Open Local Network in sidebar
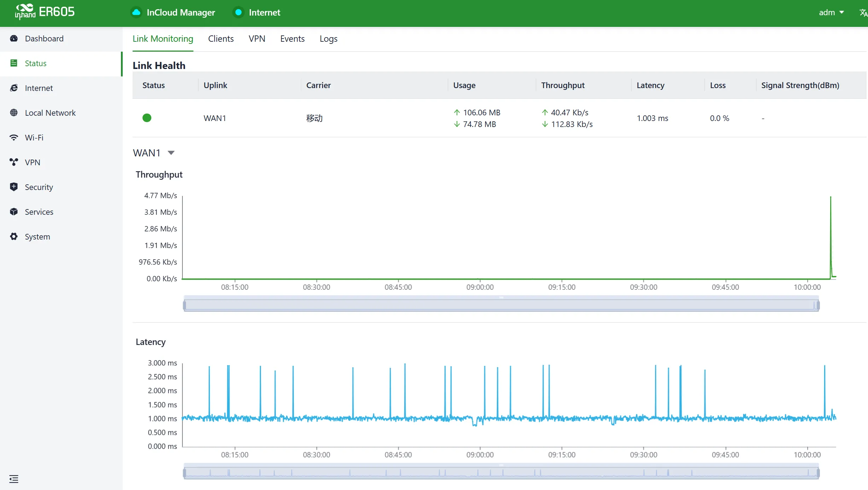Image resolution: width=868 pixels, height=490 pixels. (x=61, y=113)
